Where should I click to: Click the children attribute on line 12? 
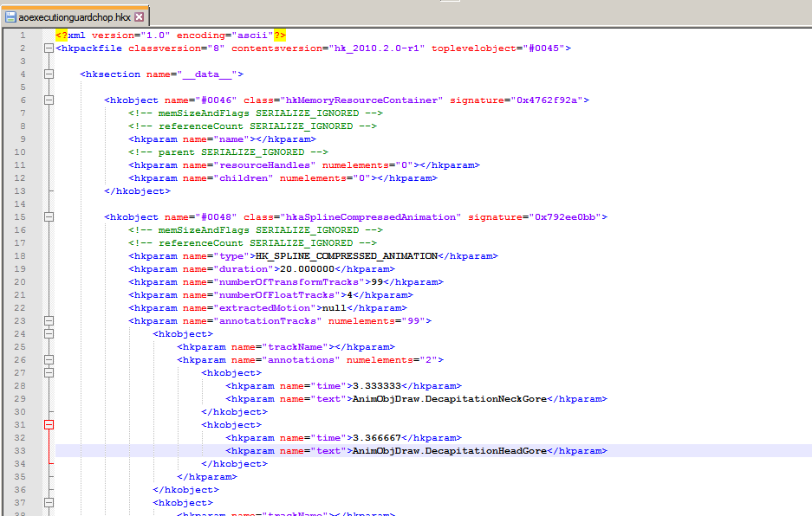(244, 178)
